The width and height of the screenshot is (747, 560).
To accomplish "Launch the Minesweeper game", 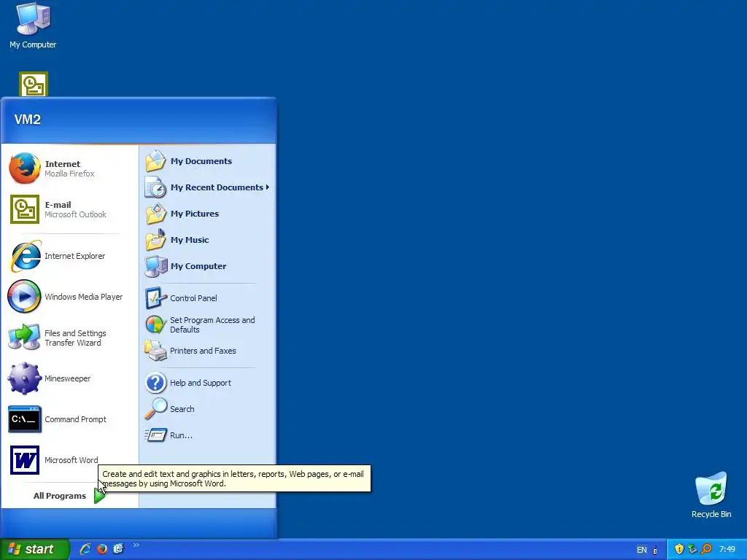I will (70, 378).
